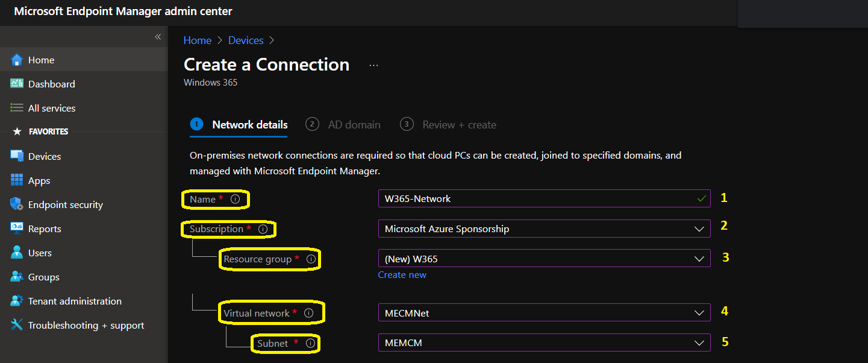Open Reports label in sidebar
Viewport: 868px width, 363px height.
tap(45, 229)
